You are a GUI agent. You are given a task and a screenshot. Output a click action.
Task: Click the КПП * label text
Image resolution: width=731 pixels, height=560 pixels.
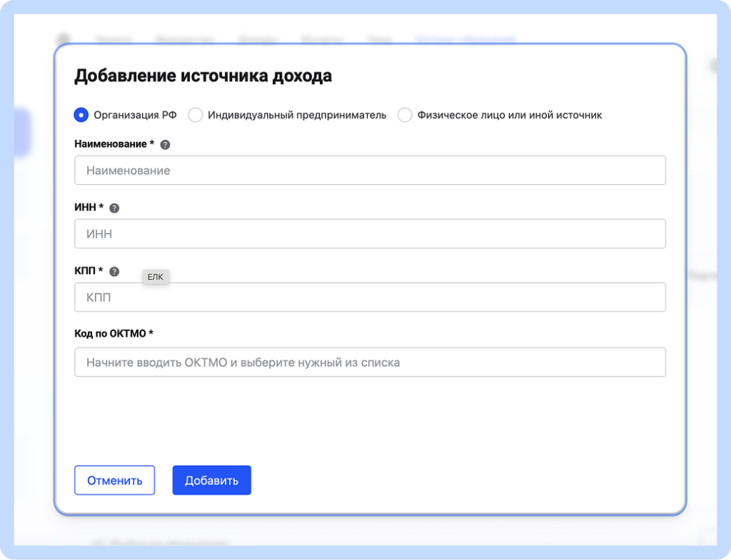click(x=89, y=271)
